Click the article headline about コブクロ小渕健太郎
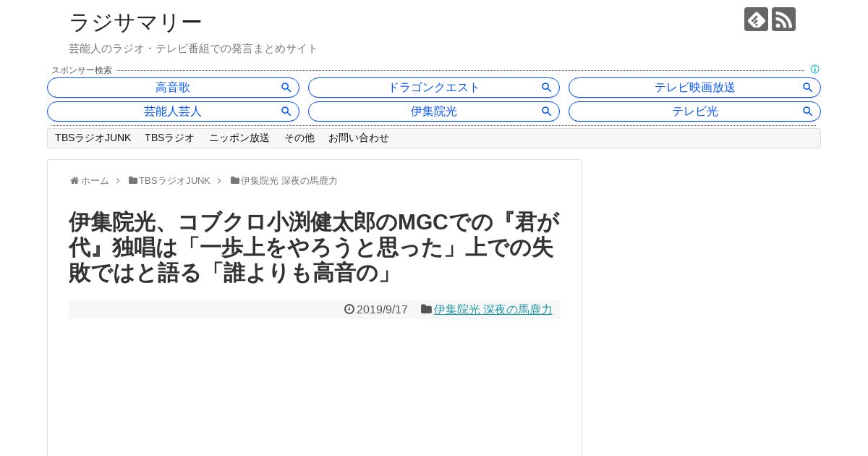 point(314,248)
